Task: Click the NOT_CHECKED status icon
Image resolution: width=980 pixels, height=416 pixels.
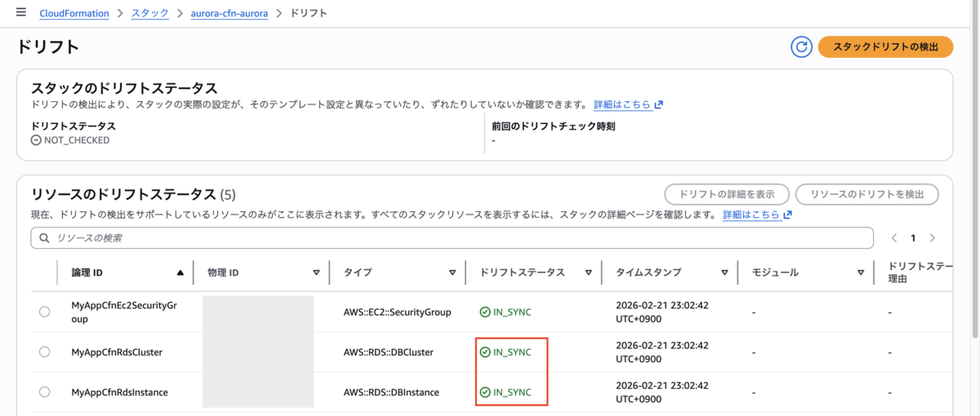Action: click(x=36, y=140)
